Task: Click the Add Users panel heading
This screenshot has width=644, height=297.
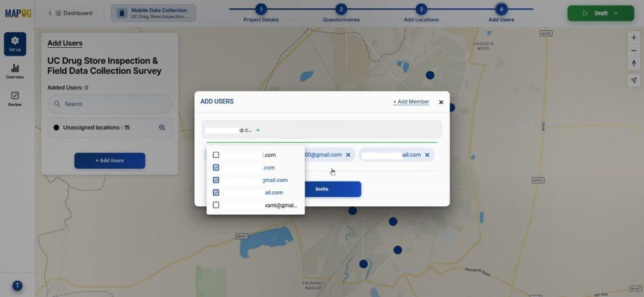Action: click(65, 43)
